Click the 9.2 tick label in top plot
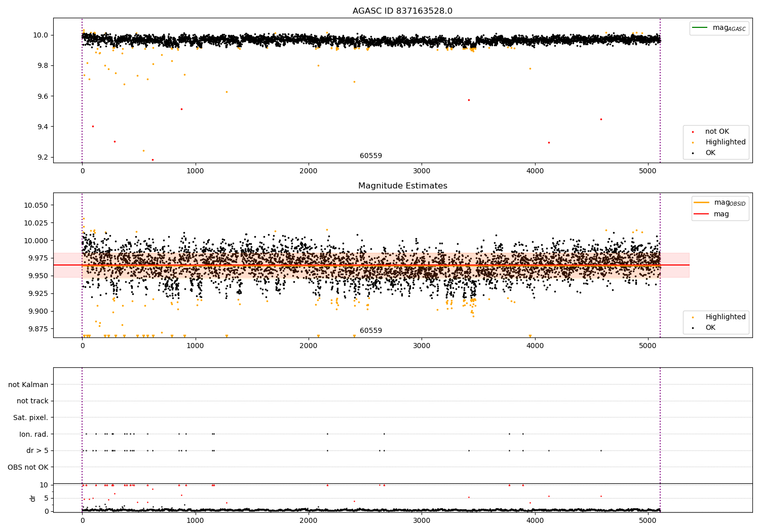This screenshot has height=532, width=760. pyautogui.click(x=43, y=158)
